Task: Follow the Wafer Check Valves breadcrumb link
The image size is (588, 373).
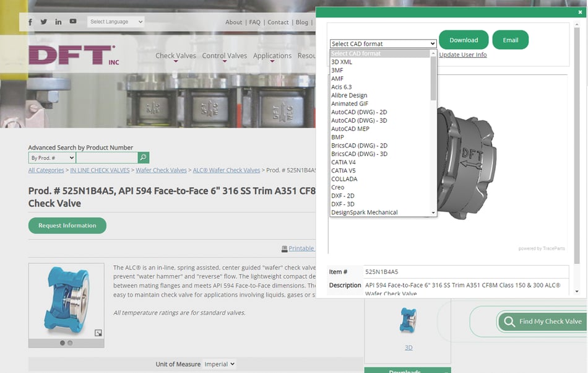Action: pyautogui.click(x=162, y=170)
